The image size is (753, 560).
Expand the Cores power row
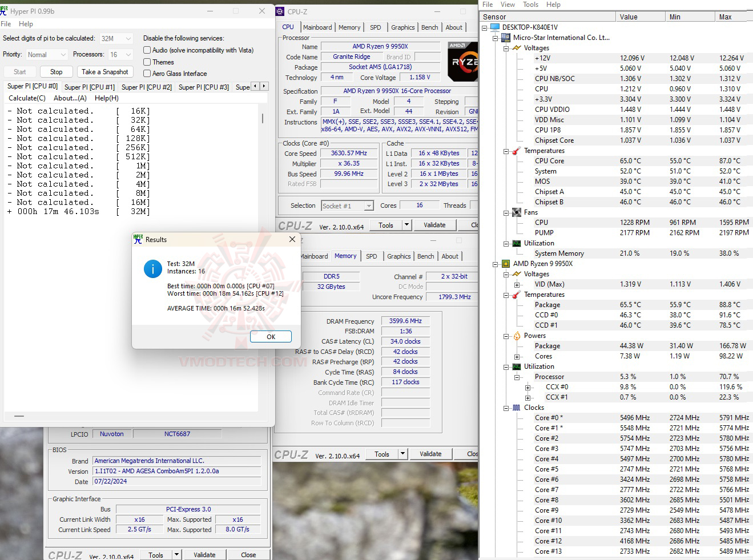click(x=517, y=356)
